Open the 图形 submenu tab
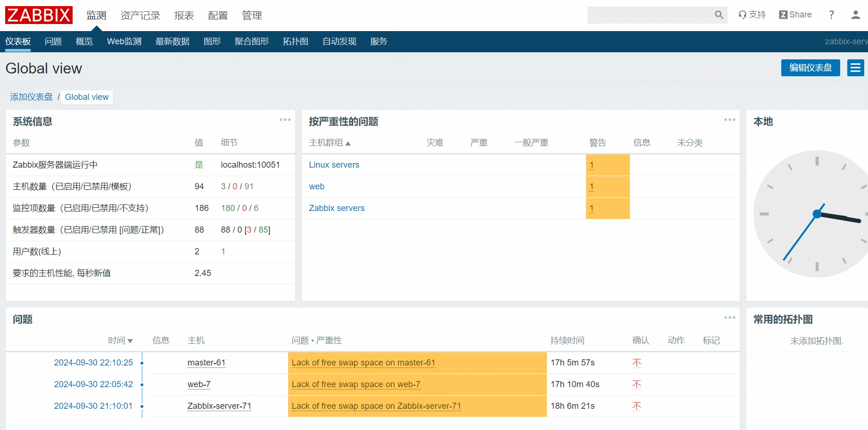The height and width of the screenshot is (430, 868). 212,41
